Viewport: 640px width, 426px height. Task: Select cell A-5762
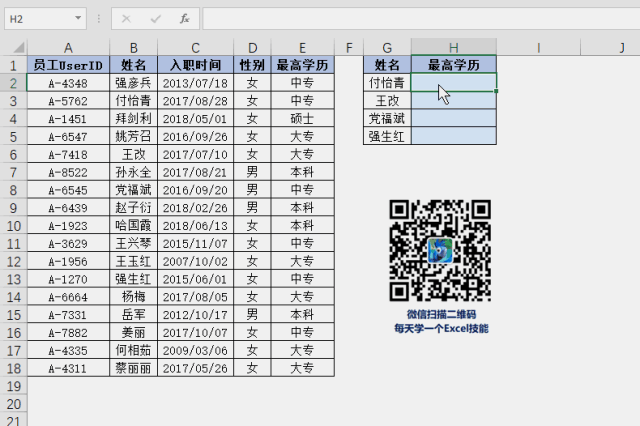[68, 101]
